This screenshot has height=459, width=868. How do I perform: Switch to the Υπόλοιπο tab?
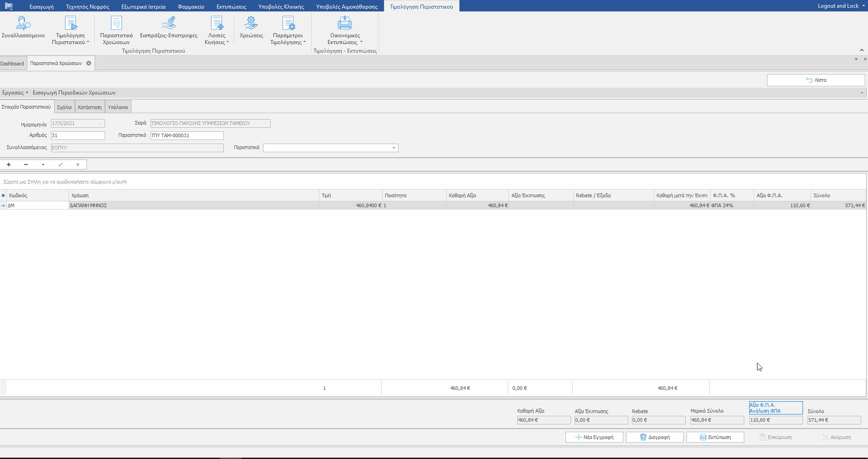118,107
